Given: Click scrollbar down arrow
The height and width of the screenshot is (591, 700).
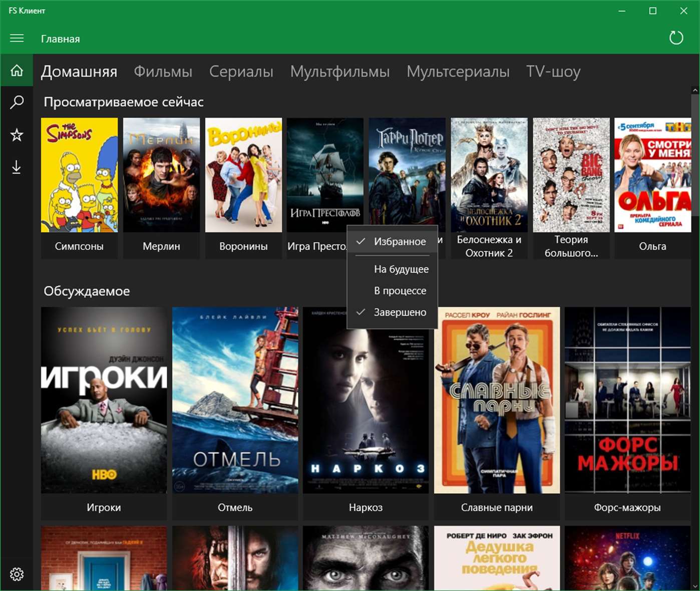Looking at the screenshot, I should click(695, 586).
